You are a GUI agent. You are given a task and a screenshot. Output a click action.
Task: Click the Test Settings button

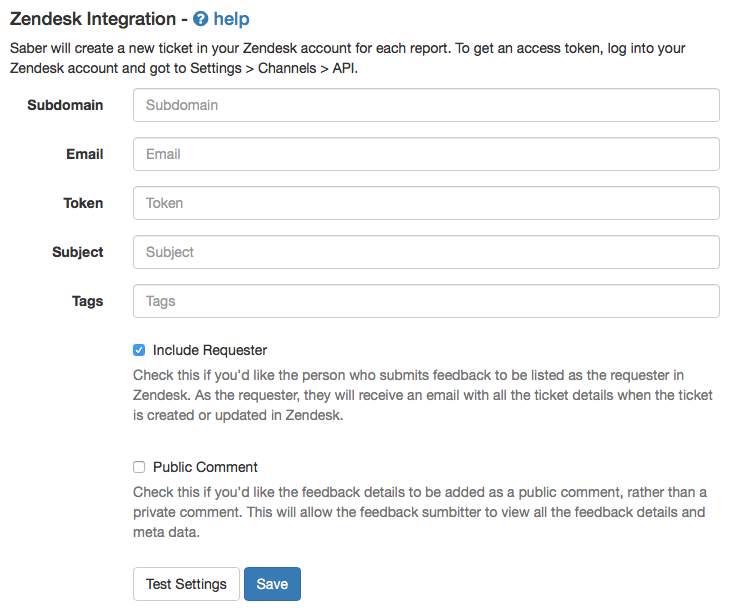tap(186, 584)
